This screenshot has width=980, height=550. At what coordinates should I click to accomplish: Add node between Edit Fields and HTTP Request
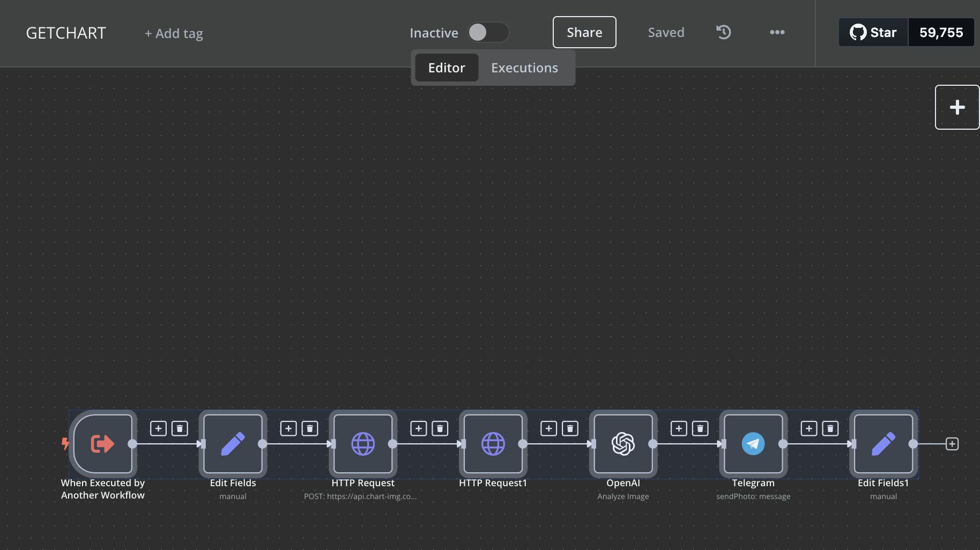[288, 428]
